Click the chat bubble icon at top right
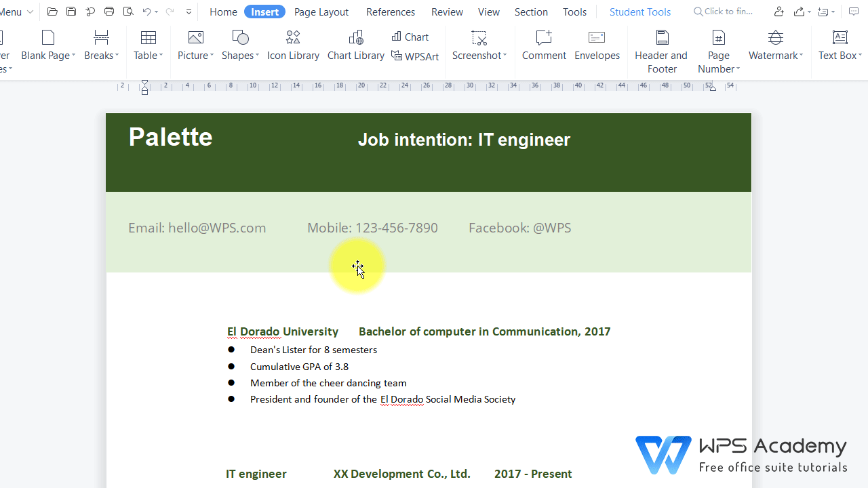 tap(854, 12)
